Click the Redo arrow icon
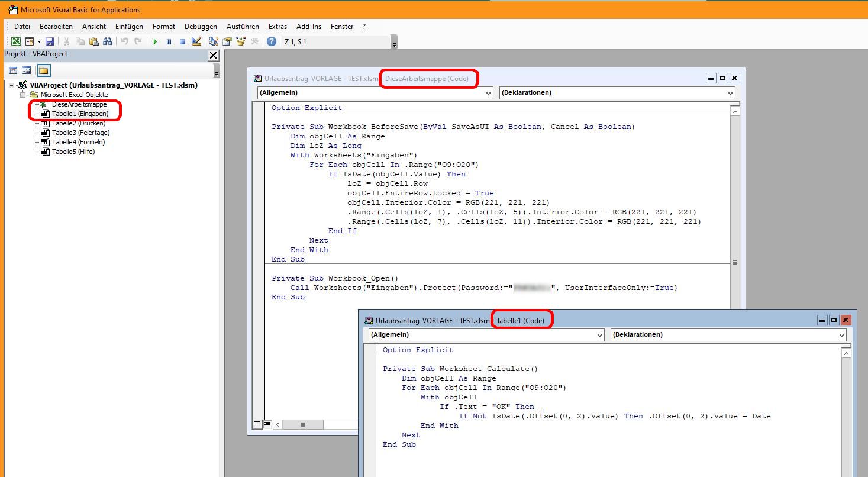This screenshot has height=477, width=868. tap(138, 41)
